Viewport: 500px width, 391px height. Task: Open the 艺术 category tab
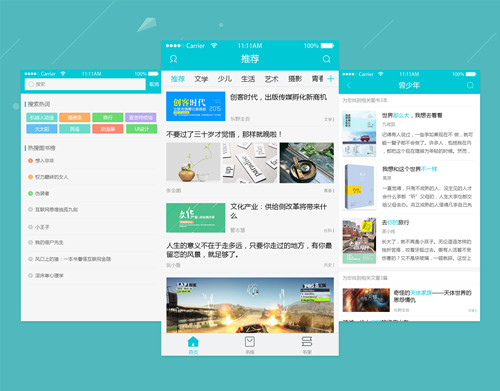(271, 79)
